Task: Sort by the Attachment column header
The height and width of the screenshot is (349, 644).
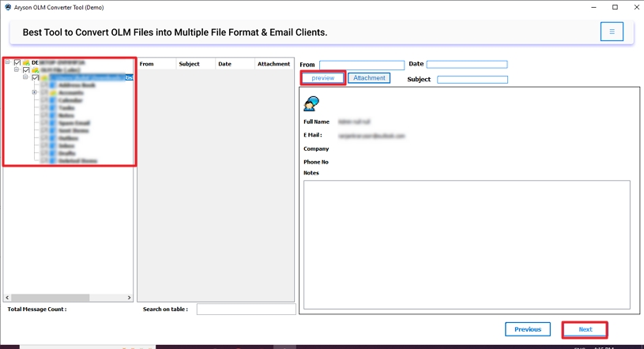Action: click(x=273, y=64)
